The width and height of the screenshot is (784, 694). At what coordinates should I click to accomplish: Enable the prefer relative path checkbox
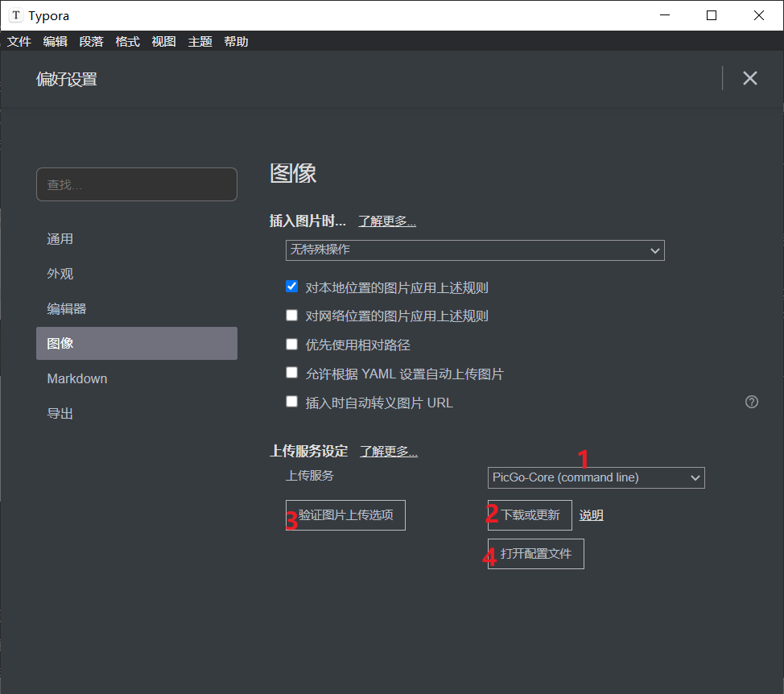pyautogui.click(x=291, y=344)
